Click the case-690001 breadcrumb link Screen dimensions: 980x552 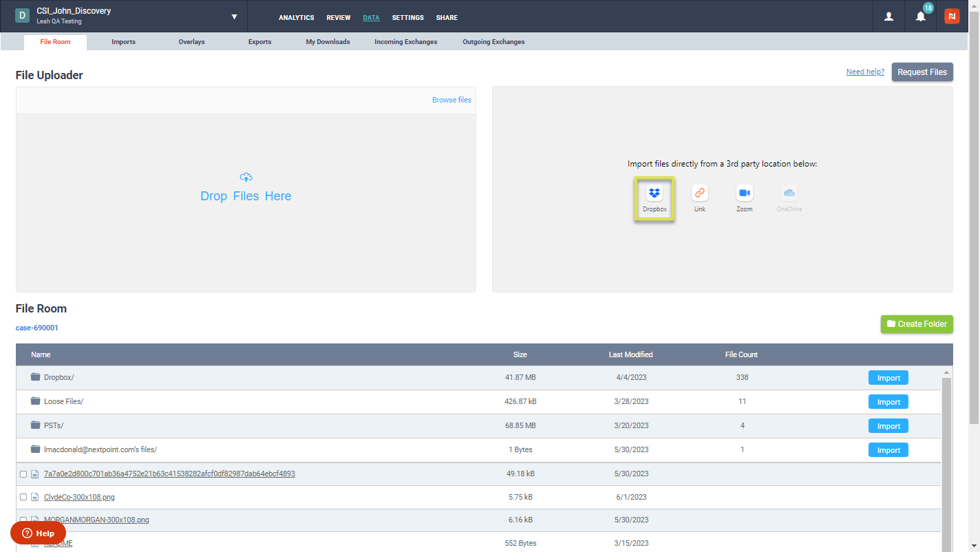37,328
